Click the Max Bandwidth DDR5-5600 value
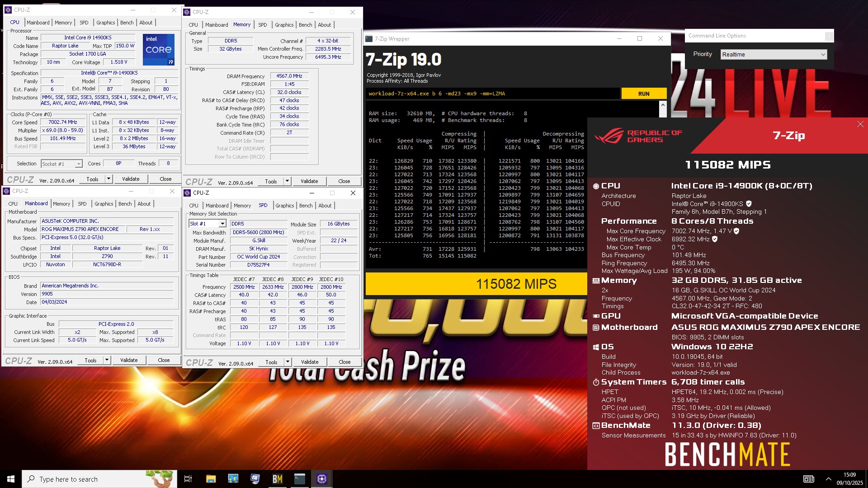The width and height of the screenshot is (868, 488). click(x=259, y=232)
